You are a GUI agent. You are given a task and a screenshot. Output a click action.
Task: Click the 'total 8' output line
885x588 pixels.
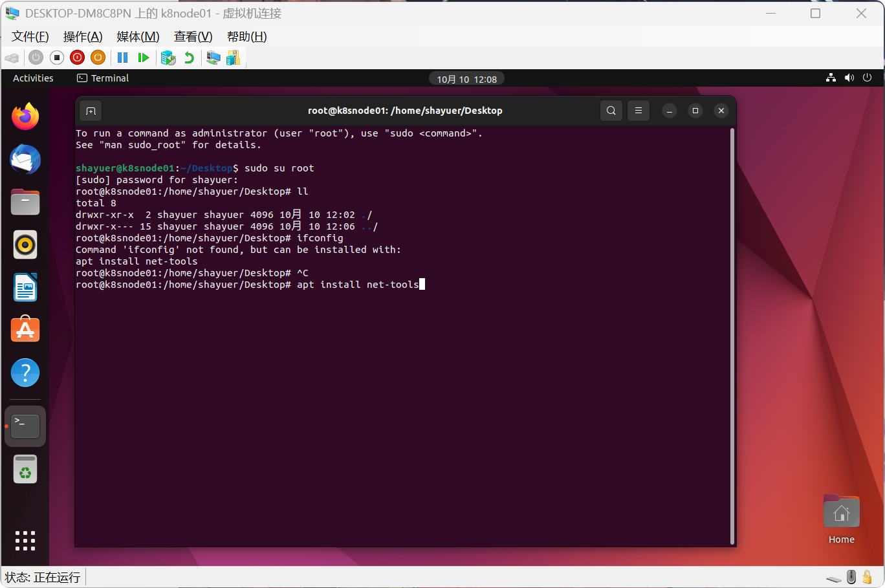96,203
